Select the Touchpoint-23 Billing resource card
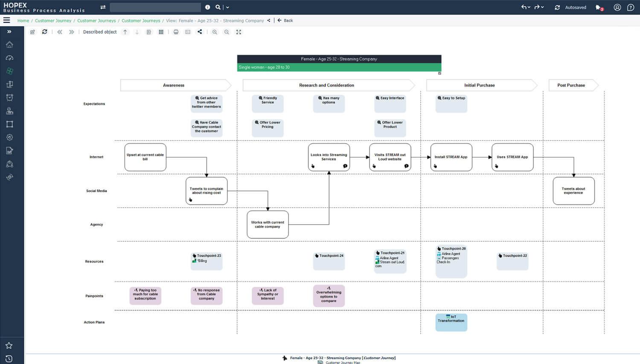The width and height of the screenshot is (640, 364). [207, 261]
